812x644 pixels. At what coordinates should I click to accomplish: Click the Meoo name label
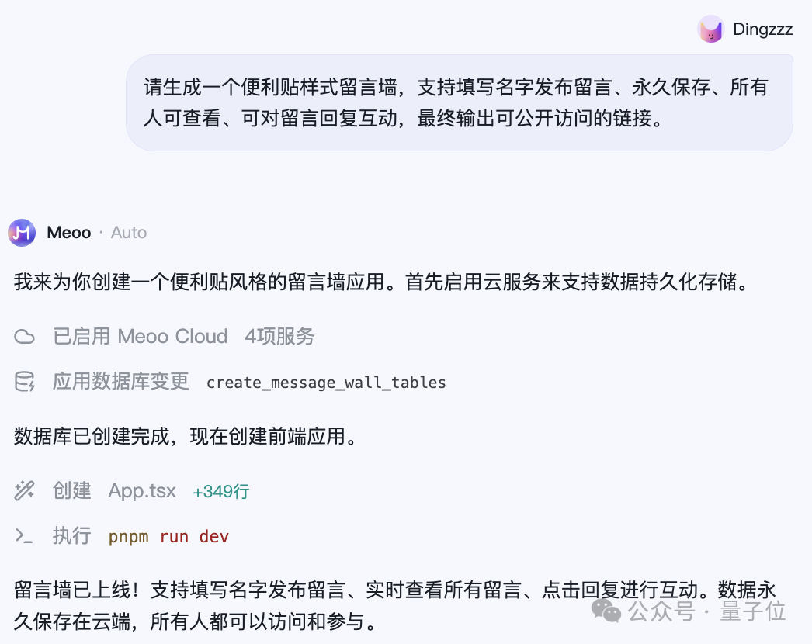click(69, 232)
